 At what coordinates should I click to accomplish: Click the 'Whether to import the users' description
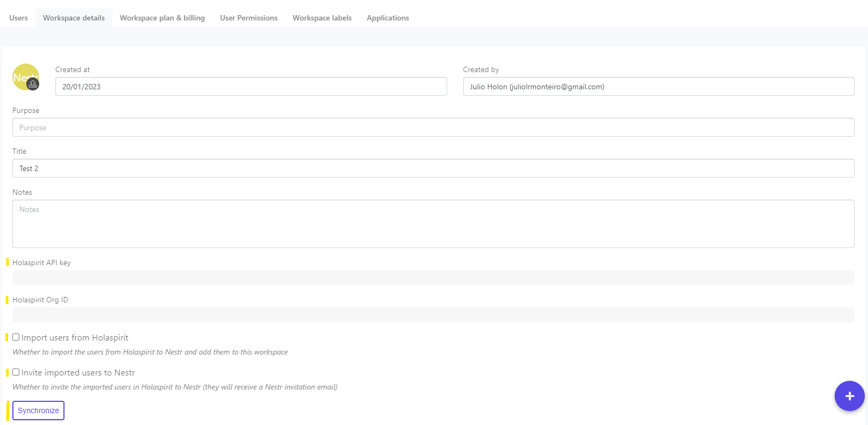coord(150,352)
